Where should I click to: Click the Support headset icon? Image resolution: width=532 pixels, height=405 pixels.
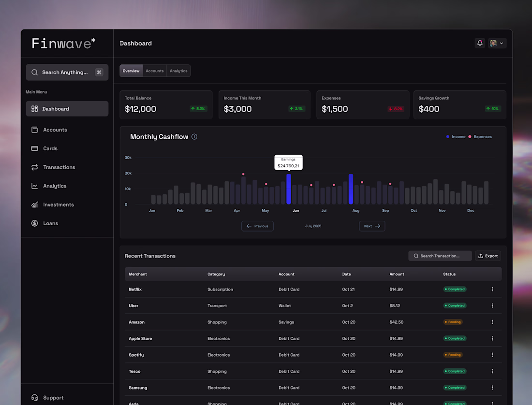[x=35, y=398]
